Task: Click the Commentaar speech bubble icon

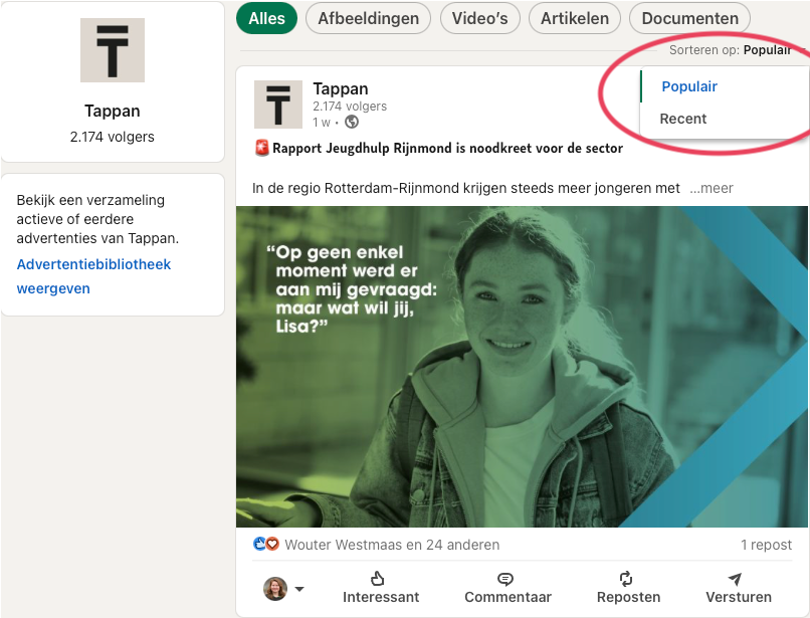Action: [x=505, y=578]
